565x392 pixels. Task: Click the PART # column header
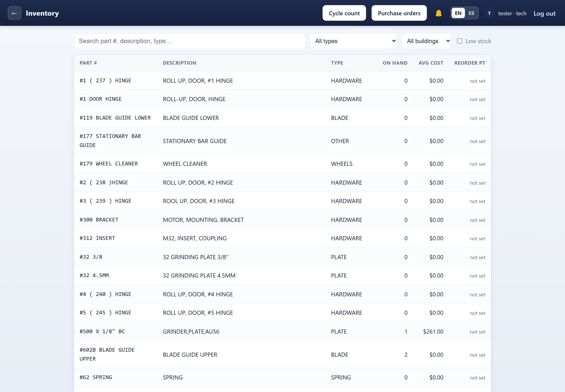(88, 63)
